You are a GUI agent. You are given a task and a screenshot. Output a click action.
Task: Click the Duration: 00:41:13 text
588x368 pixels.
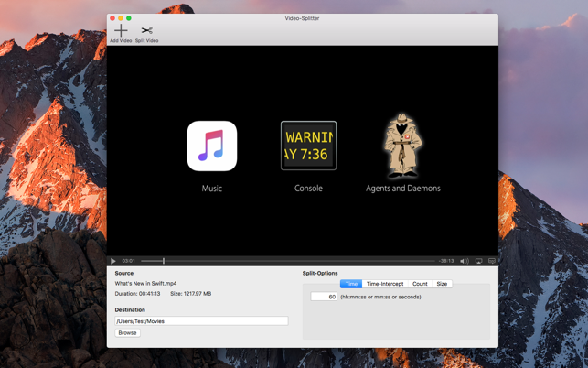(x=137, y=294)
